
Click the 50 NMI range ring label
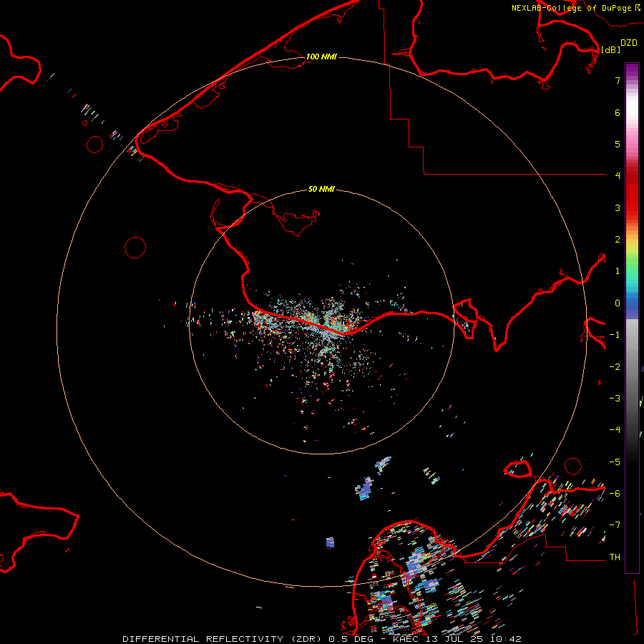321,190
